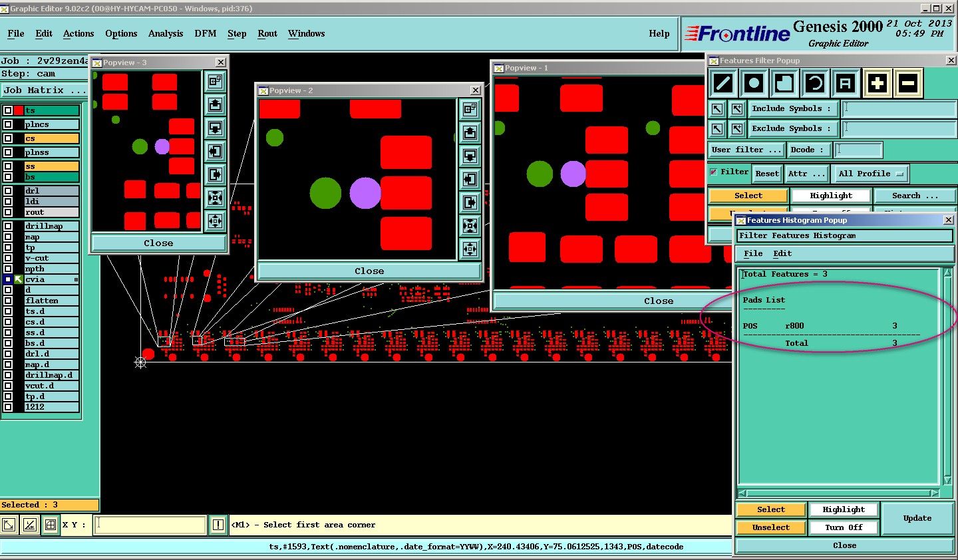Click Unselect in Histogram popup
The height and width of the screenshot is (560, 958).
click(x=771, y=527)
